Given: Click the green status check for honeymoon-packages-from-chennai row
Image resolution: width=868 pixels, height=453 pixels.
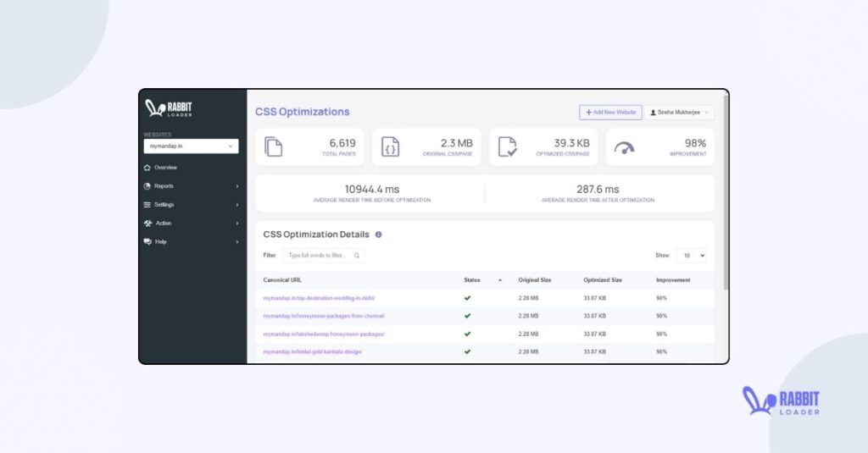Looking at the screenshot, I should pos(468,316).
